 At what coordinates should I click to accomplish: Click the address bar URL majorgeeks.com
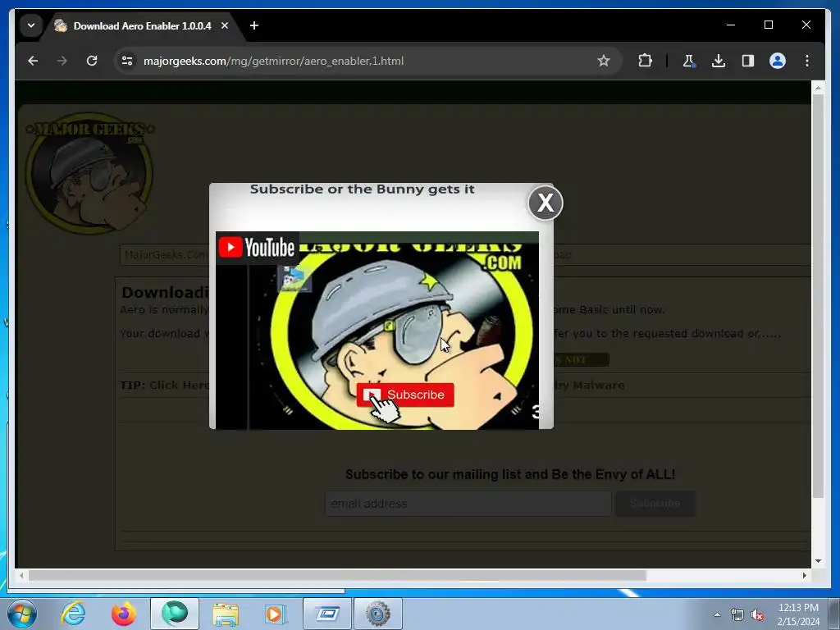click(x=273, y=61)
